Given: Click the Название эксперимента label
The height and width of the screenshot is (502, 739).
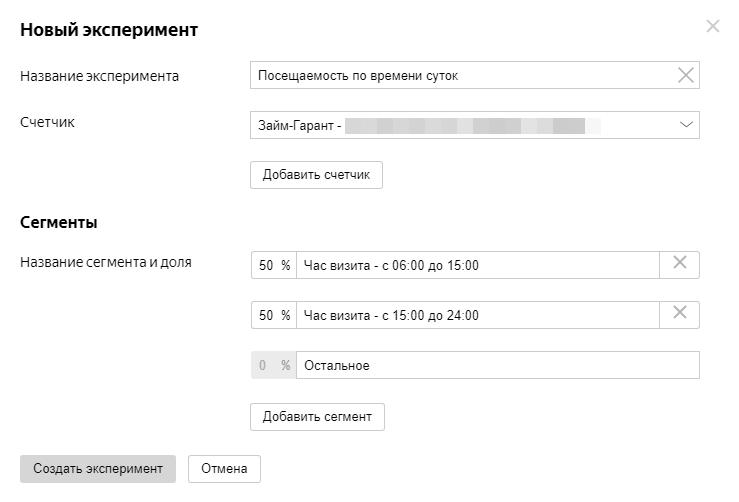Looking at the screenshot, I should pyautogui.click(x=100, y=76).
